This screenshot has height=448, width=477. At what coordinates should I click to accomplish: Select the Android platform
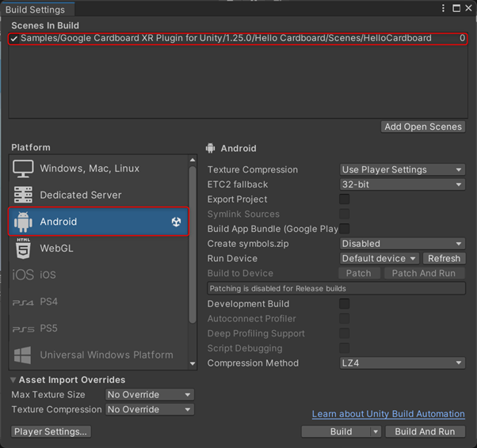(x=98, y=222)
